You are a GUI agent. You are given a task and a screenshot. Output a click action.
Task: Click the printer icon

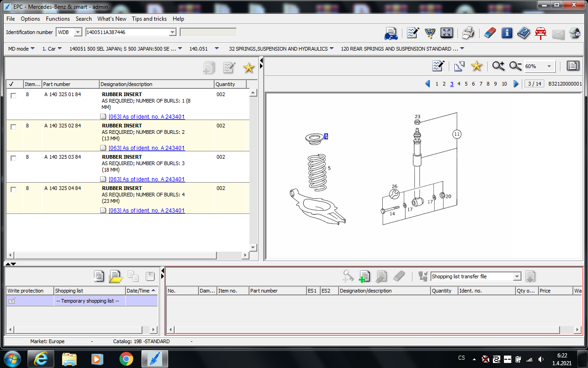[468, 33]
